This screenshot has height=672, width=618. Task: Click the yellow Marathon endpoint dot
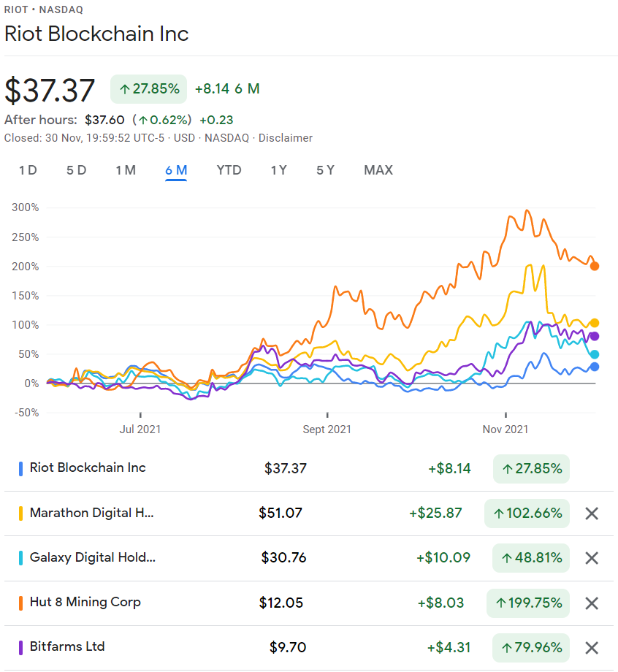(595, 323)
